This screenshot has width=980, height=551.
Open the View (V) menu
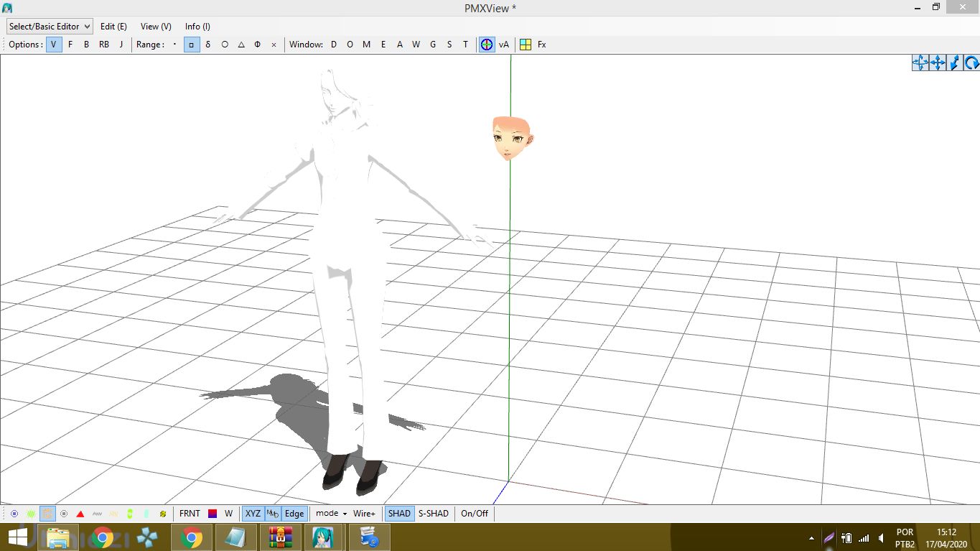tap(156, 27)
